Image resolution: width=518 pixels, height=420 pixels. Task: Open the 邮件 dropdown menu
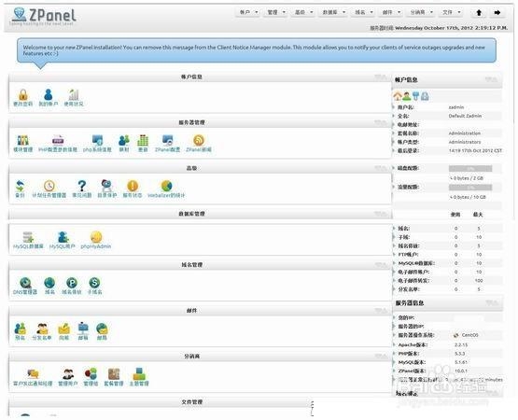pos(391,12)
